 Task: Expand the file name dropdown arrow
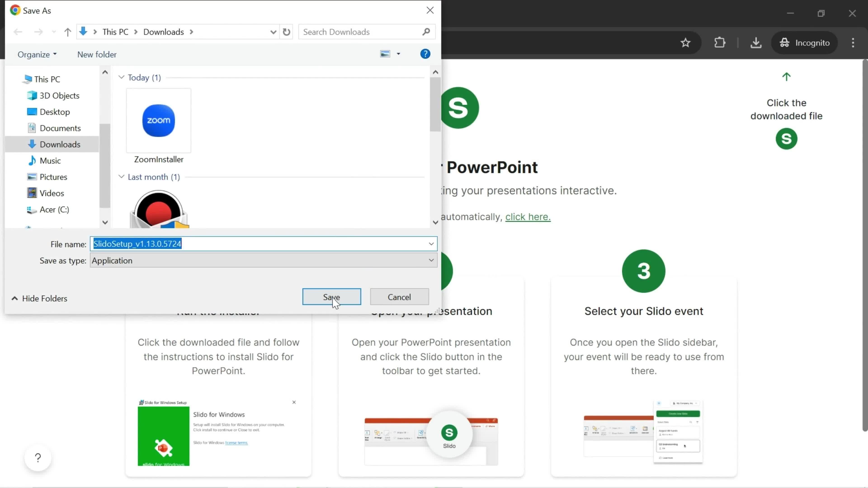pos(431,244)
